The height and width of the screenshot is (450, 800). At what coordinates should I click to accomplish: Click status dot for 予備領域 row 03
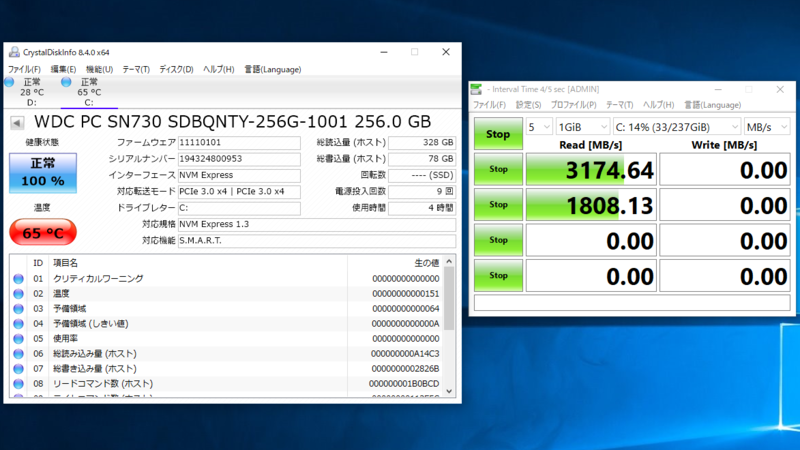(x=18, y=309)
